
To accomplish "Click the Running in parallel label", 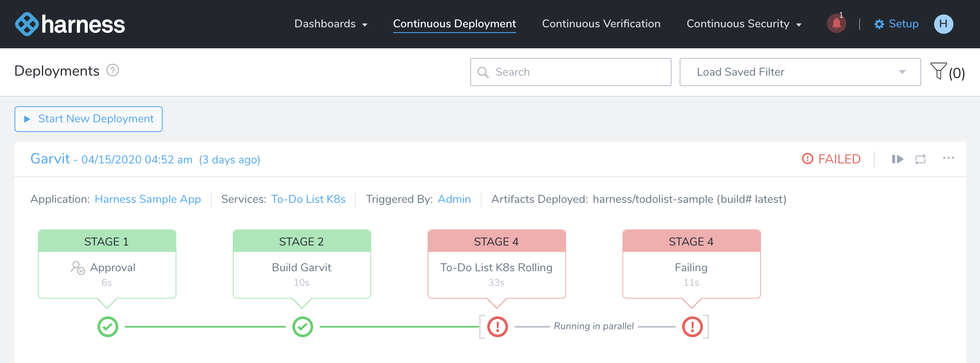I will pyautogui.click(x=594, y=326).
